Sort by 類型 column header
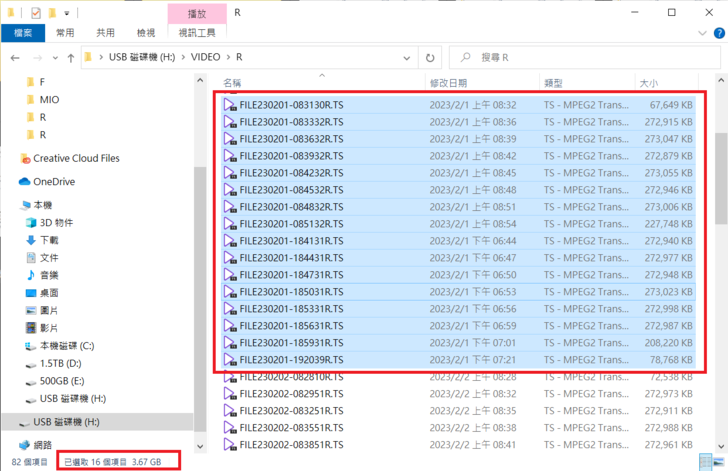 pyautogui.click(x=553, y=83)
